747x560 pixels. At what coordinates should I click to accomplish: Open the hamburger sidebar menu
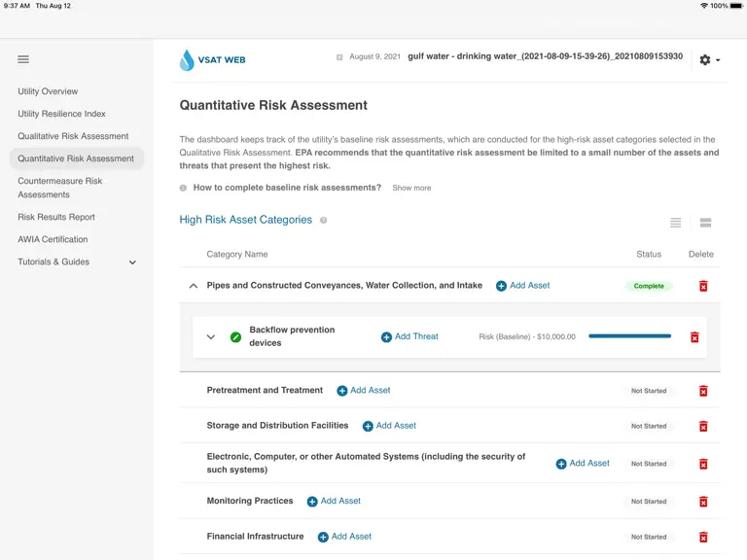point(23,59)
